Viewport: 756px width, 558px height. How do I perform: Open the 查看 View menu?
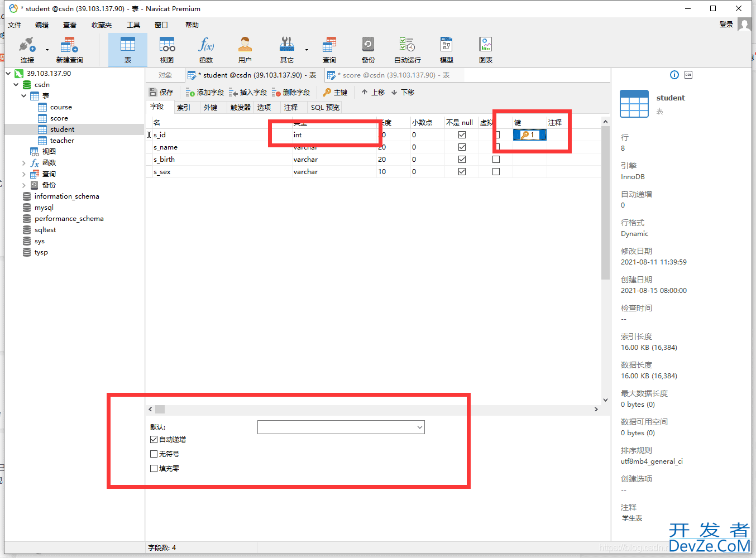point(70,25)
